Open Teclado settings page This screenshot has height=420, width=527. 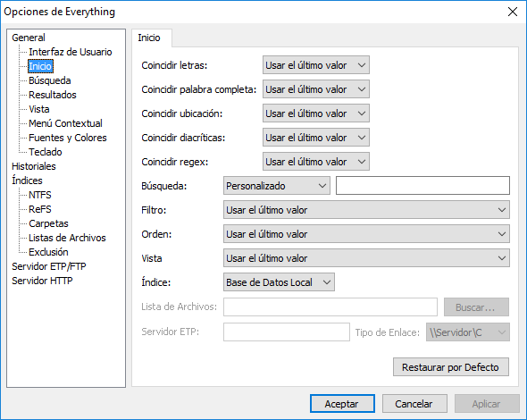46,152
